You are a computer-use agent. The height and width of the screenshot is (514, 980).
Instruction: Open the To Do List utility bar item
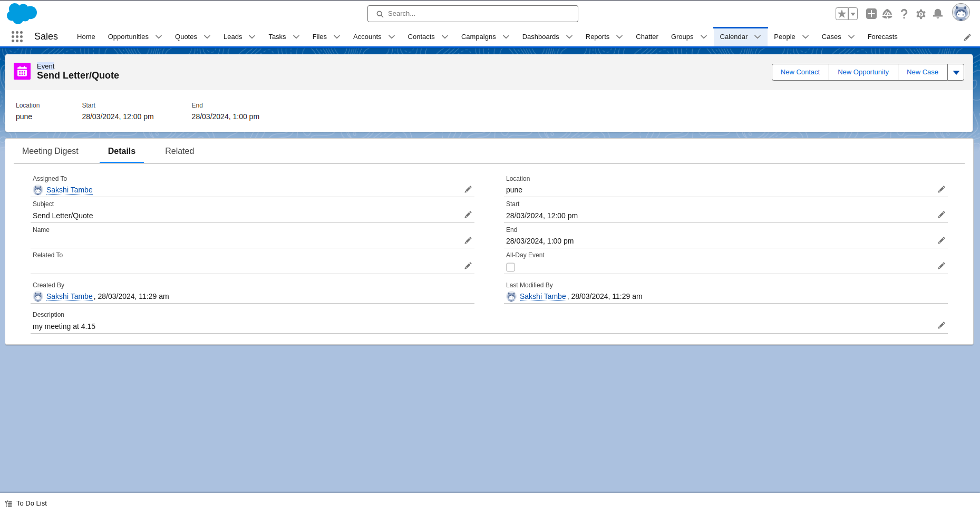26,503
